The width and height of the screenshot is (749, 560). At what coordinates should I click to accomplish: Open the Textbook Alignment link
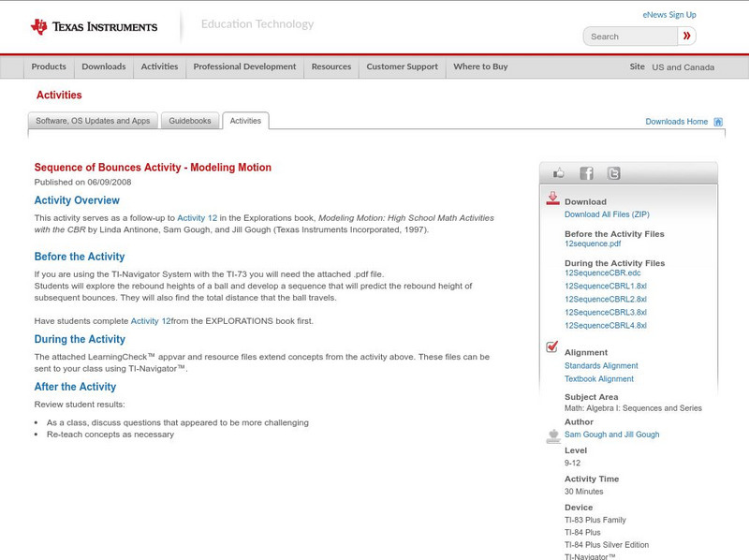599,379
